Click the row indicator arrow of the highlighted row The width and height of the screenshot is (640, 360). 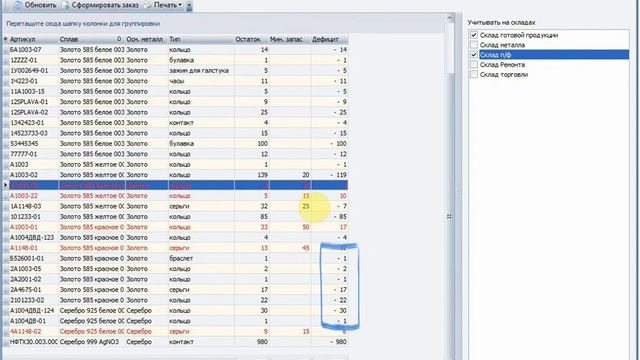tap(5, 185)
